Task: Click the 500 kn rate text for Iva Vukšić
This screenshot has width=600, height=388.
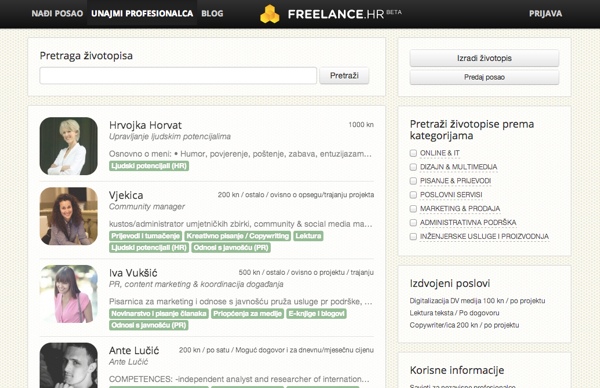Action: pos(306,272)
